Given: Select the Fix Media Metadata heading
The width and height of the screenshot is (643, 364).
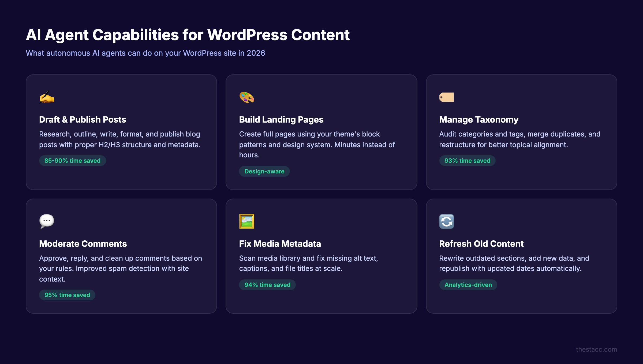Looking at the screenshot, I should tap(280, 244).
